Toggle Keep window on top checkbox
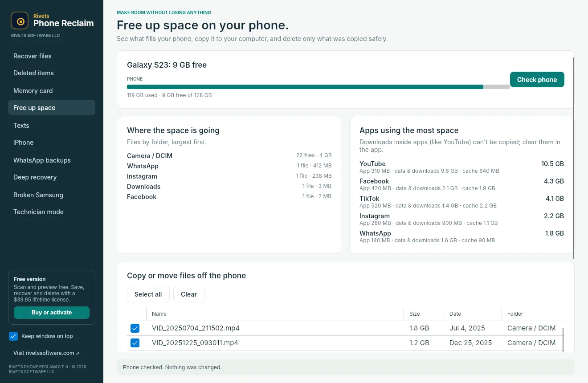 [x=13, y=336]
